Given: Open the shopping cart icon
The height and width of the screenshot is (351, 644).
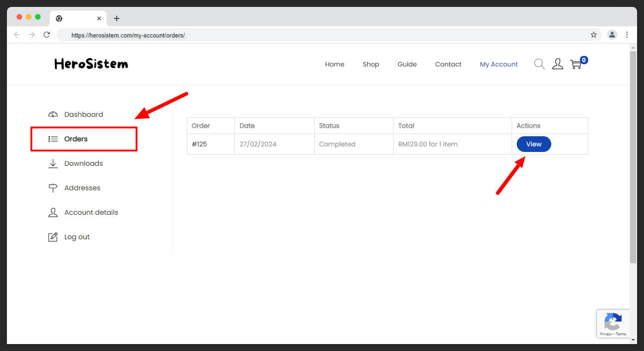Looking at the screenshot, I should tap(576, 64).
